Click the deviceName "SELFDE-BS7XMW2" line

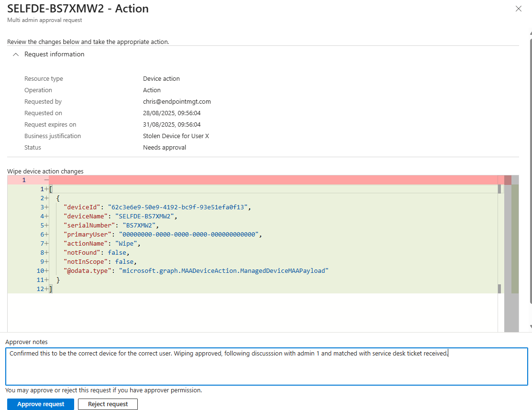(121, 216)
